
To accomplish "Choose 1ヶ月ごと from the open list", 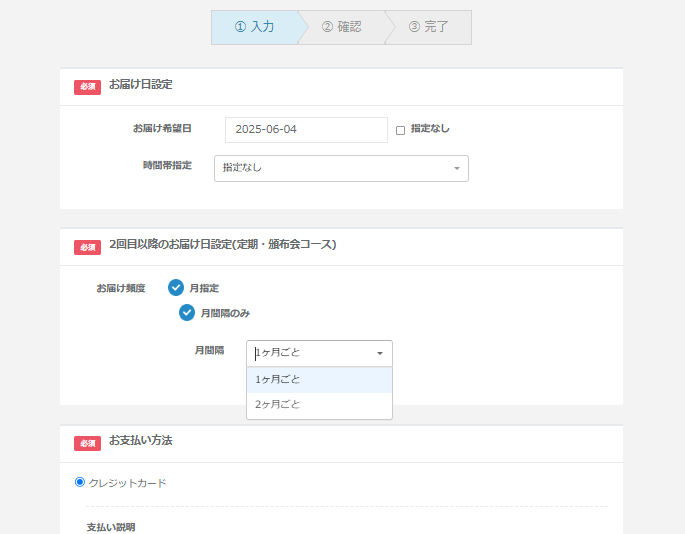I will pyautogui.click(x=319, y=380).
